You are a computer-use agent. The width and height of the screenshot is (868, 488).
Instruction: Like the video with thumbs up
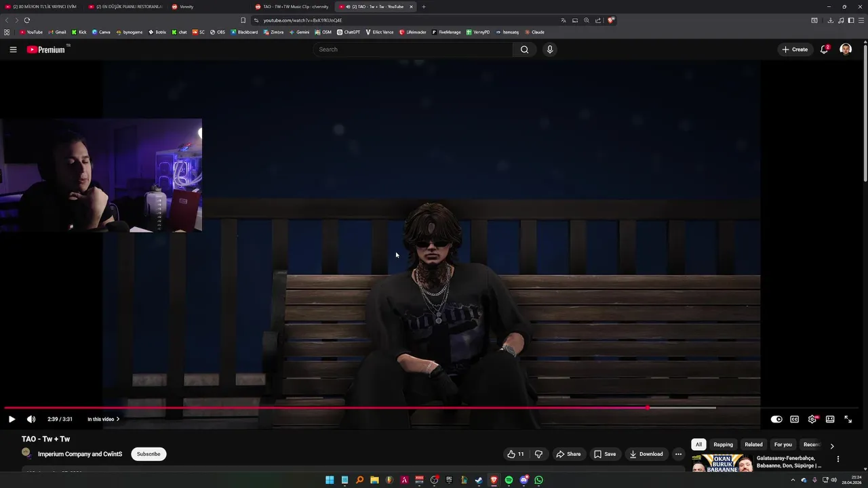coord(515,454)
